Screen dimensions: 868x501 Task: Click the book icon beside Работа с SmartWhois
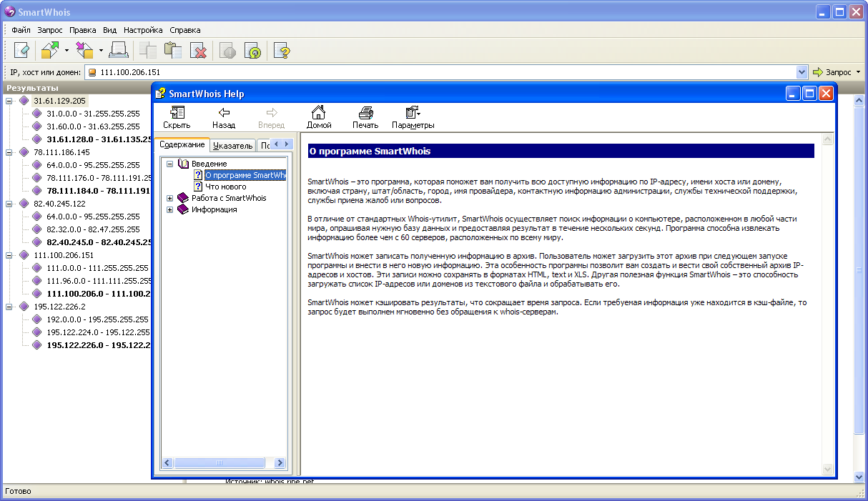(183, 198)
